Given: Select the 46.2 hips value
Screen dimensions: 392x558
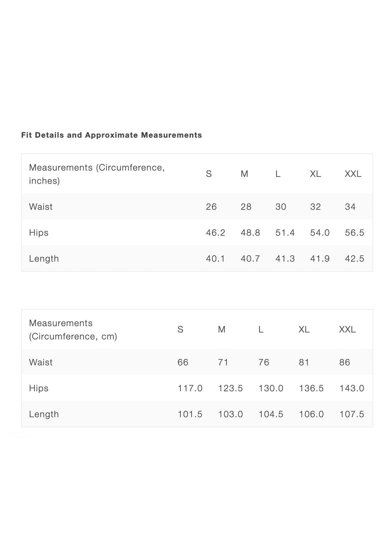Looking at the screenshot, I should pyautogui.click(x=215, y=233).
